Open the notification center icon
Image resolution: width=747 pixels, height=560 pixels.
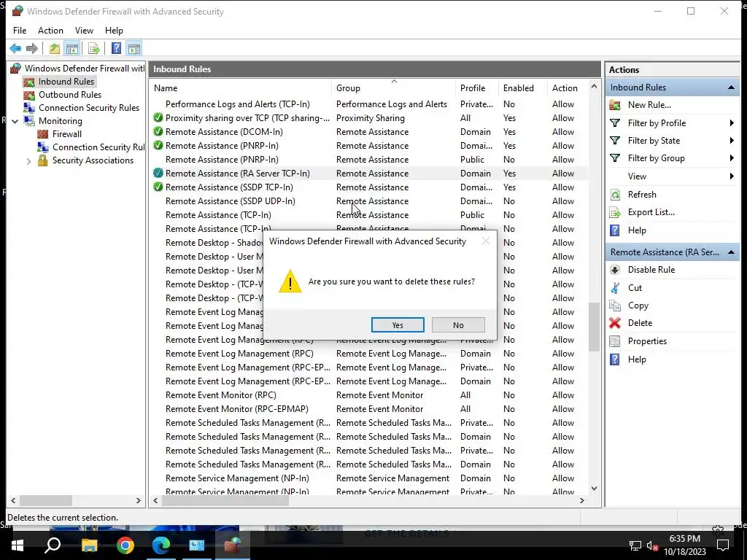723,545
